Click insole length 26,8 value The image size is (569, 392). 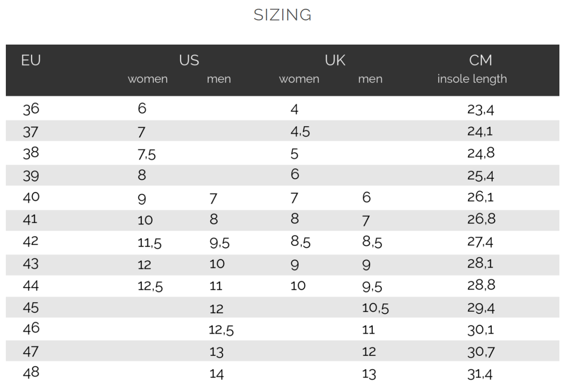pyautogui.click(x=481, y=219)
